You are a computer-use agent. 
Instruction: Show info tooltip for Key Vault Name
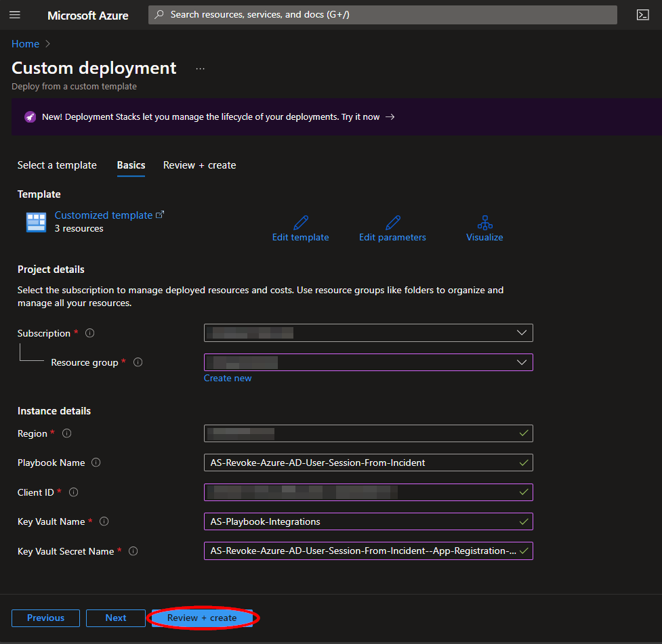104,521
